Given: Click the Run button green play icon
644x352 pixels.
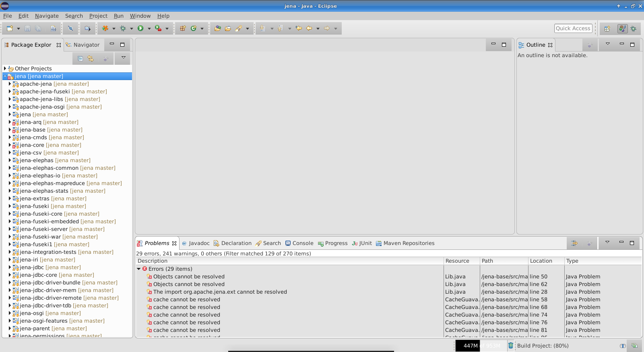Looking at the screenshot, I should click(140, 28).
